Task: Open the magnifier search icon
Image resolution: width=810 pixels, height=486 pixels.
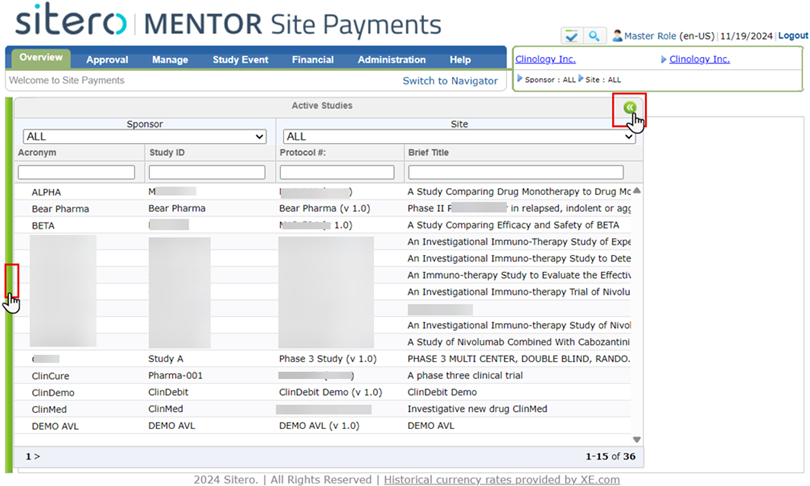Action: pos(594,36)
